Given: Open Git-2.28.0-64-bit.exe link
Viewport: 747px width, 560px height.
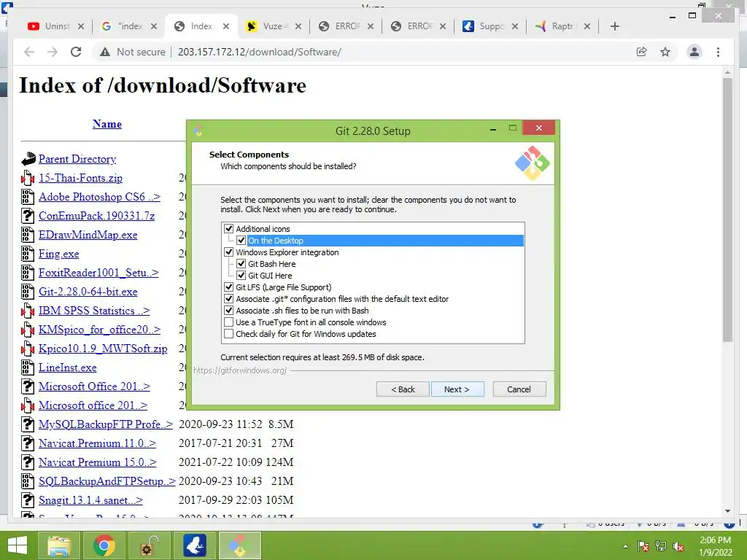Looking at the screenshot, I should click(88, 292).
